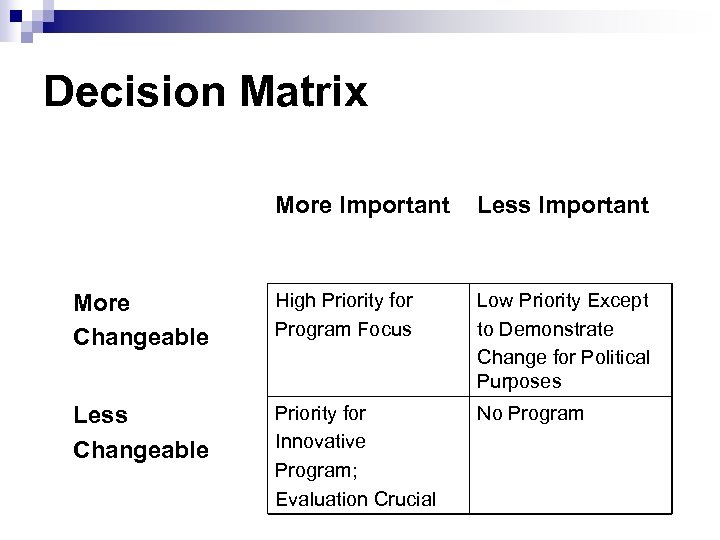Select the Less Important column header
The height and width of the screenshot is (540, 720).
(x=563, y=206)
